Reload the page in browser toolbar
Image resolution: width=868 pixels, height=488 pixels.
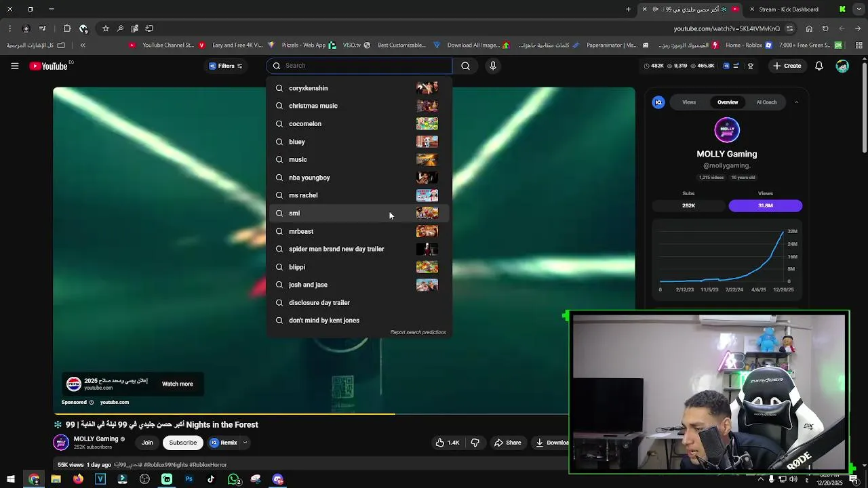pyautogui.click(x=825, y=28)
